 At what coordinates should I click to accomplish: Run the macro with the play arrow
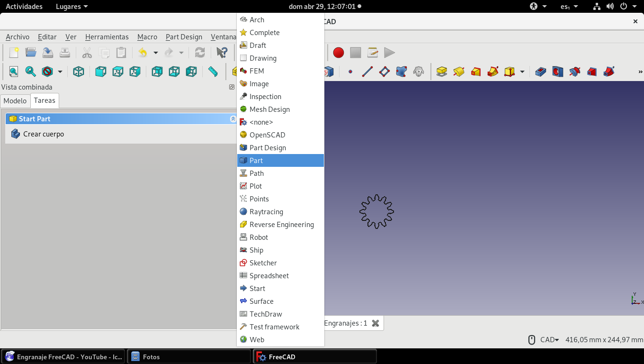point(389,53)
